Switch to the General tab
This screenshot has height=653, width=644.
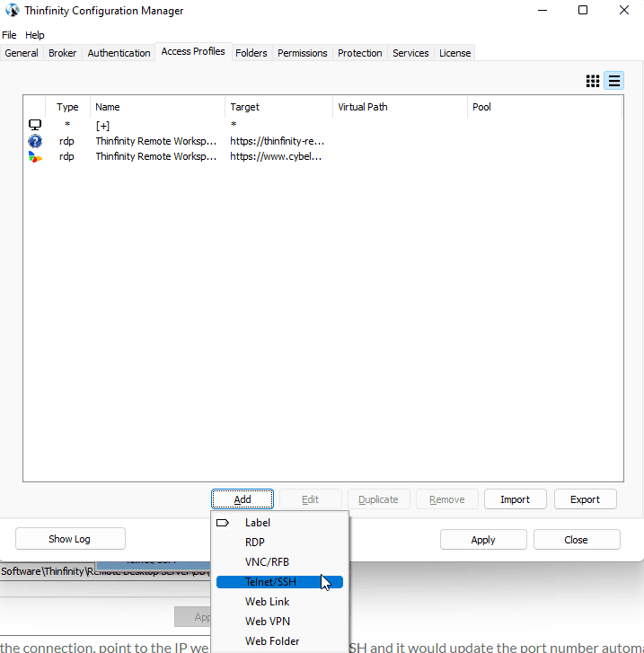click(22, 53)
